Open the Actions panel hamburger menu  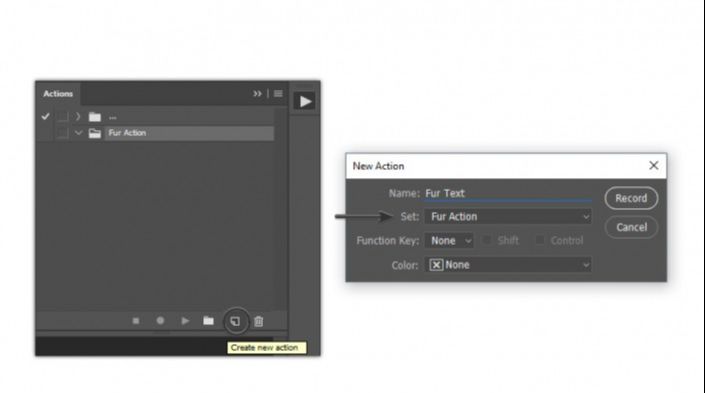(x=278, y=94)
